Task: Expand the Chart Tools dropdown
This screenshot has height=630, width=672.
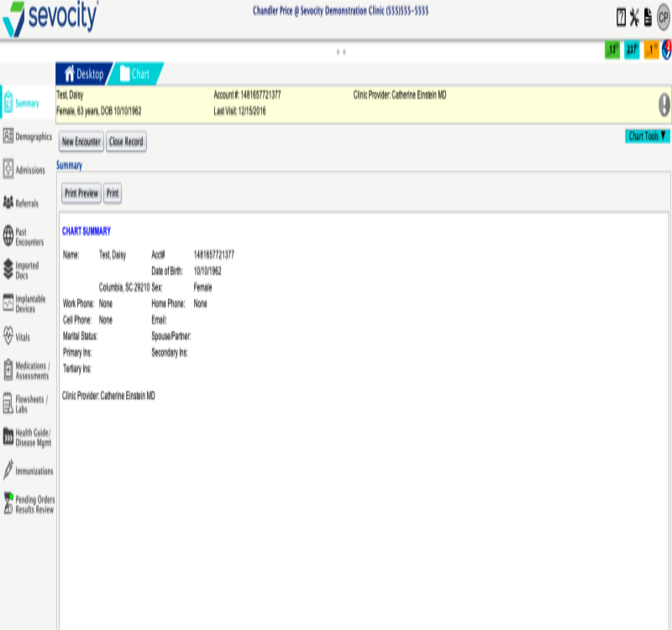Action: coord(647,136)
